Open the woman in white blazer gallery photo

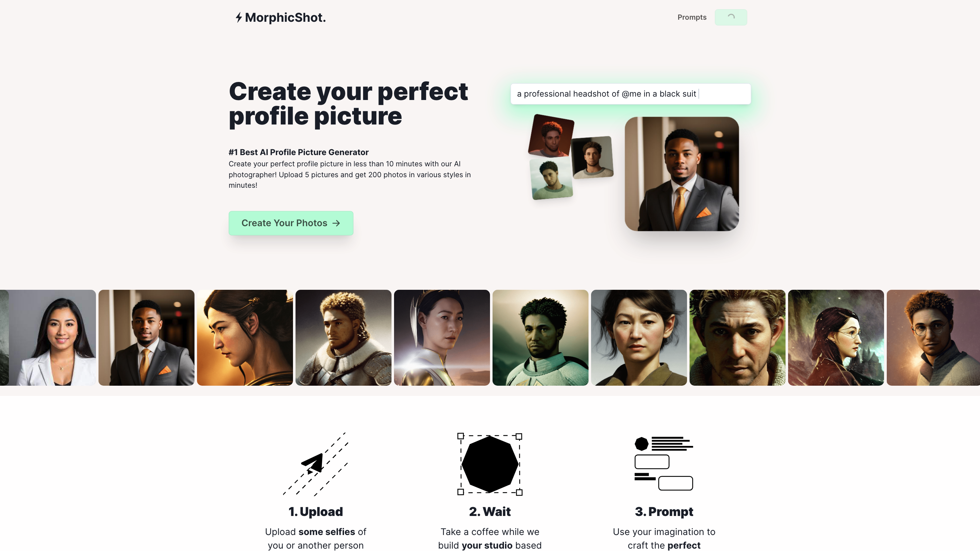(x=52, y=338)
